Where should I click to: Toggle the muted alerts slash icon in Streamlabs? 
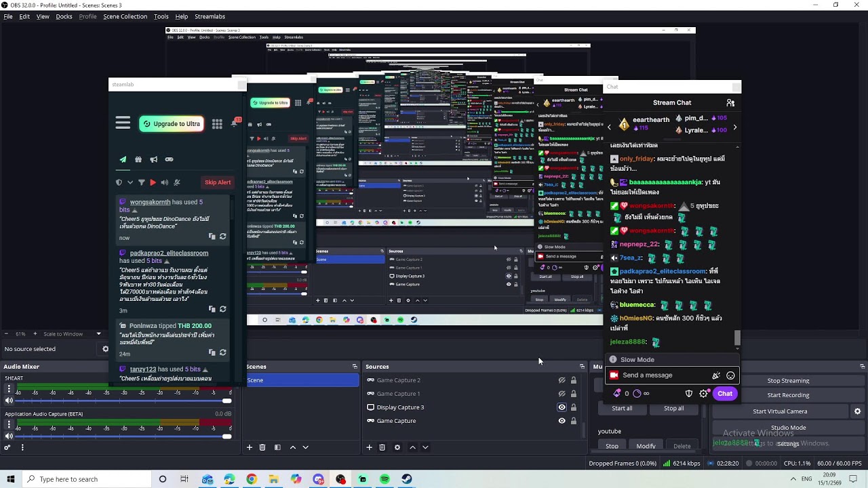[x=177, y=182]
